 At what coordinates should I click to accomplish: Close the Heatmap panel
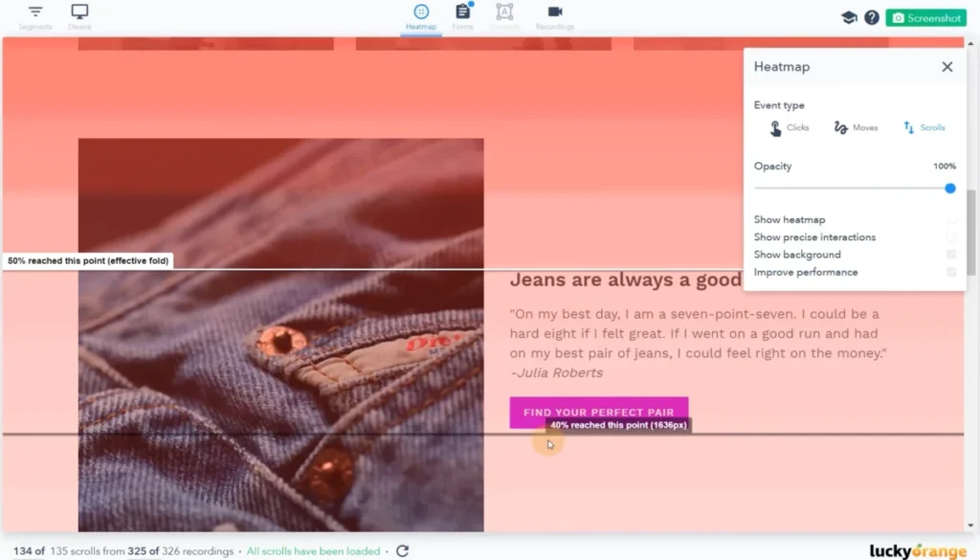[x=947, y=67]
